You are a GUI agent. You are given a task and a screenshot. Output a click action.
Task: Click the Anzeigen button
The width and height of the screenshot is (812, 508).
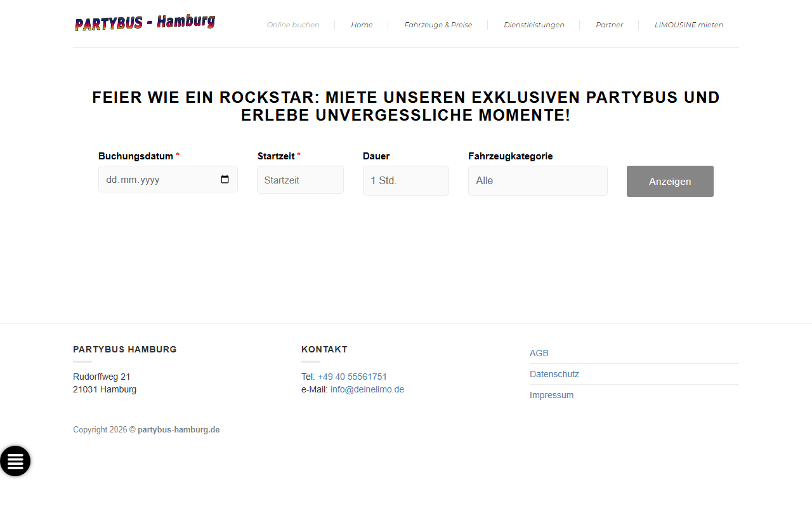point(670,182)
